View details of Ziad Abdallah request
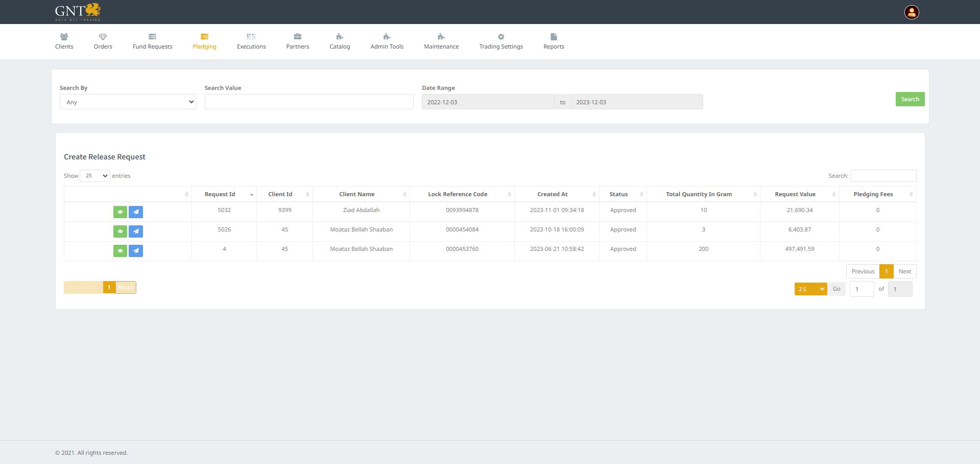Image resolution: width=980 pixels, height=464 pixels. pyautogui.click(x=120, y=212)
